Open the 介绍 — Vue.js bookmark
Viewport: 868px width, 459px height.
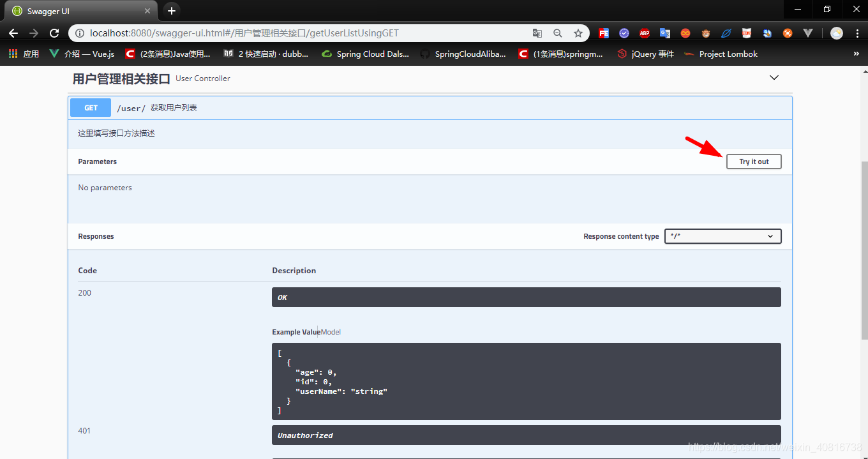click(82, 54)
